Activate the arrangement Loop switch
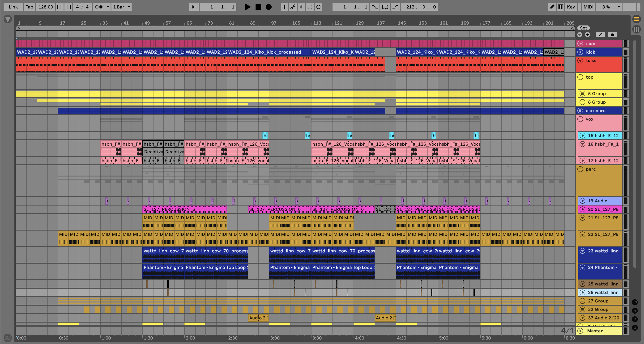Viewport: 644px width, 344px height. coord(385,7)
